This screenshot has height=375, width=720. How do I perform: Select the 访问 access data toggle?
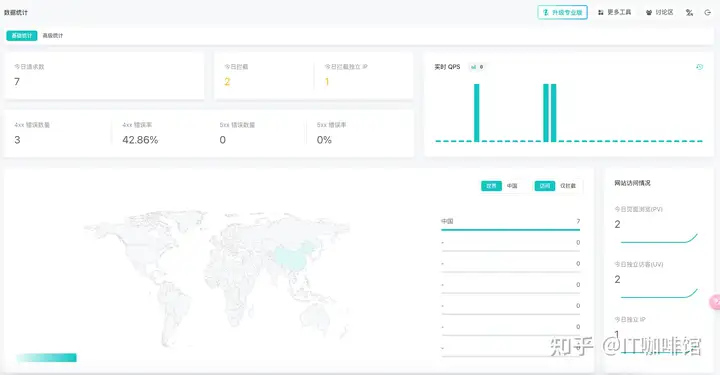(x=545, y=186)
